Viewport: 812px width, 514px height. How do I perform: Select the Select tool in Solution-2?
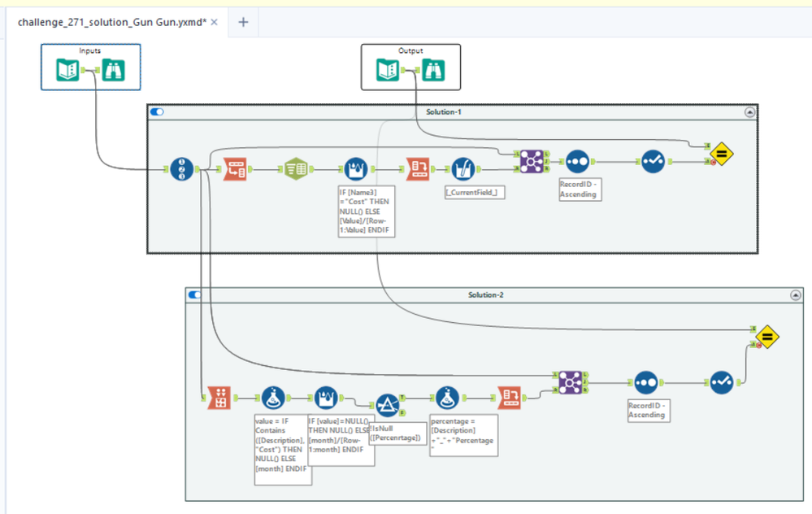722,382
